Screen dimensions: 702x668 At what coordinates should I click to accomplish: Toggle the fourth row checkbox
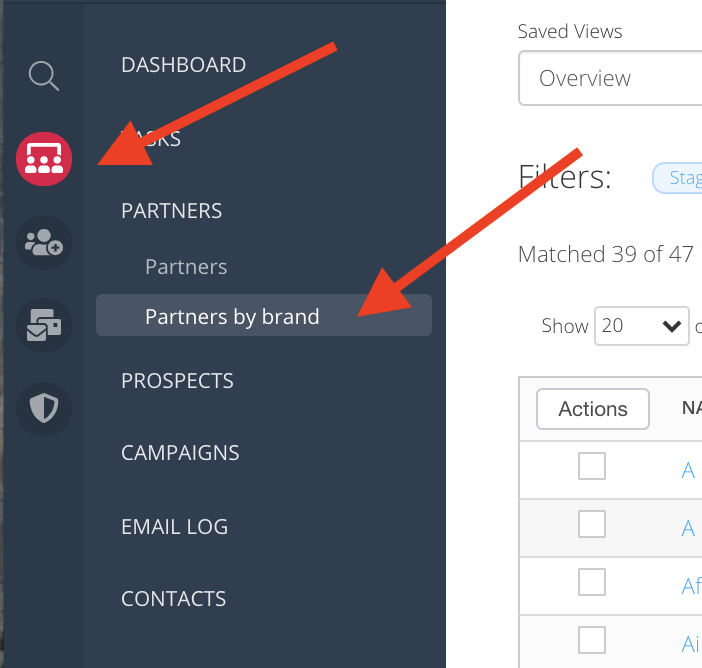[x=592, y=640]
